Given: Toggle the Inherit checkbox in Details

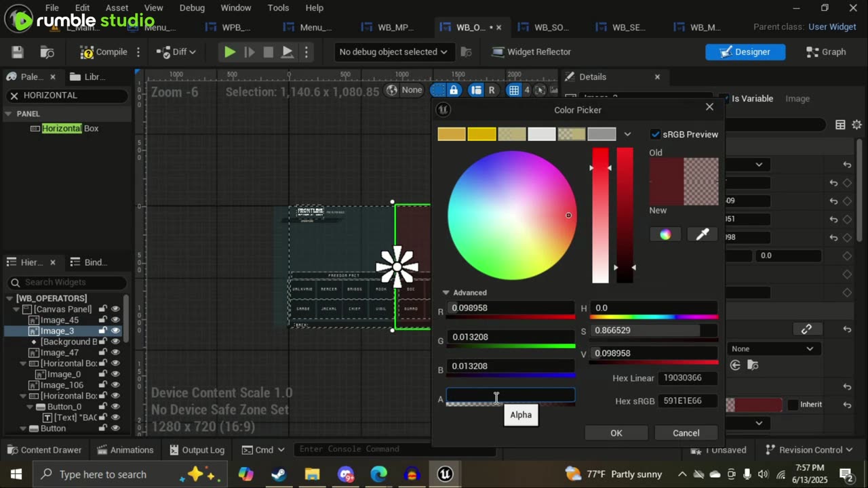Looking at the screenshot, I should (x=793, y=405).
